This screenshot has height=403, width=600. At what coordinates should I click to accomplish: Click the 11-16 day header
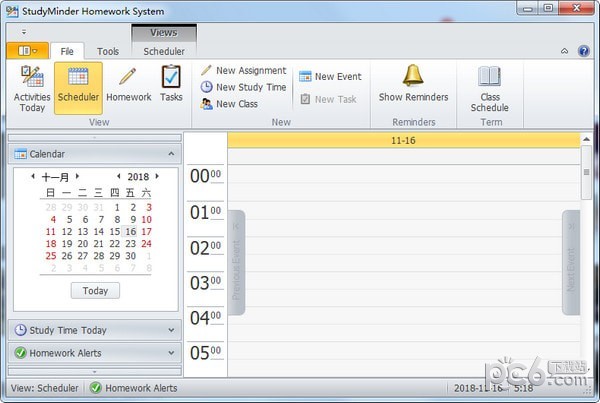(403, 140)
